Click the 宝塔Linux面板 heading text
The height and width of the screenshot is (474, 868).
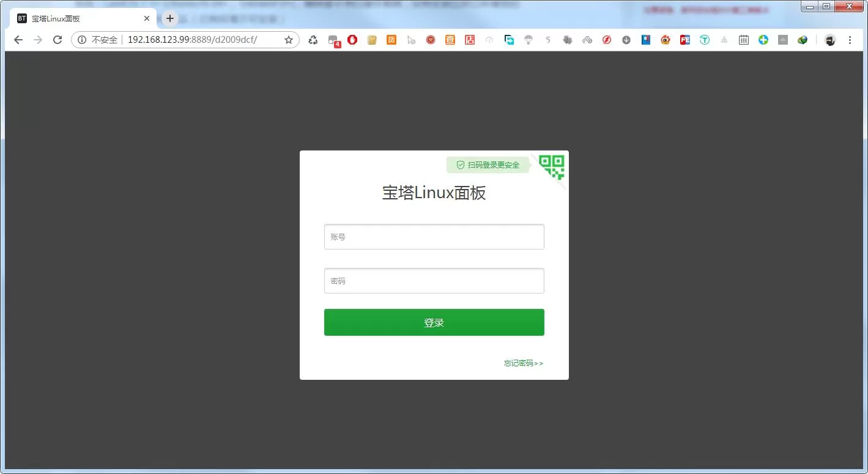pos(434,193)
